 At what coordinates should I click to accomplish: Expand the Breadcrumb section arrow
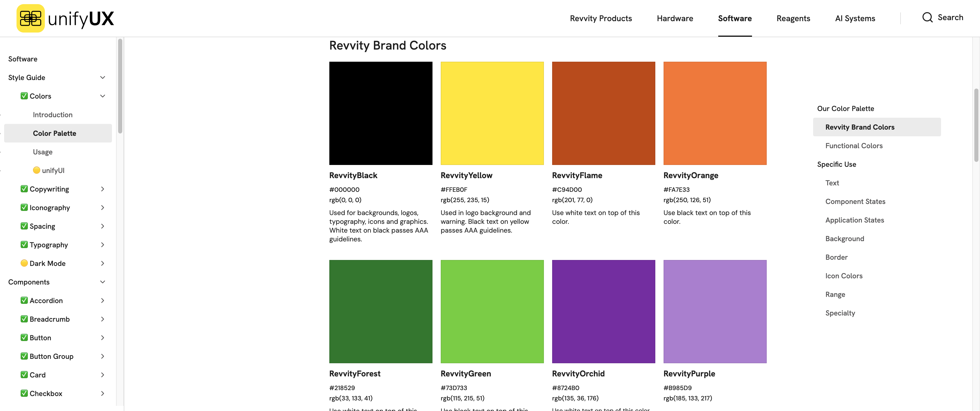[102, 319]
